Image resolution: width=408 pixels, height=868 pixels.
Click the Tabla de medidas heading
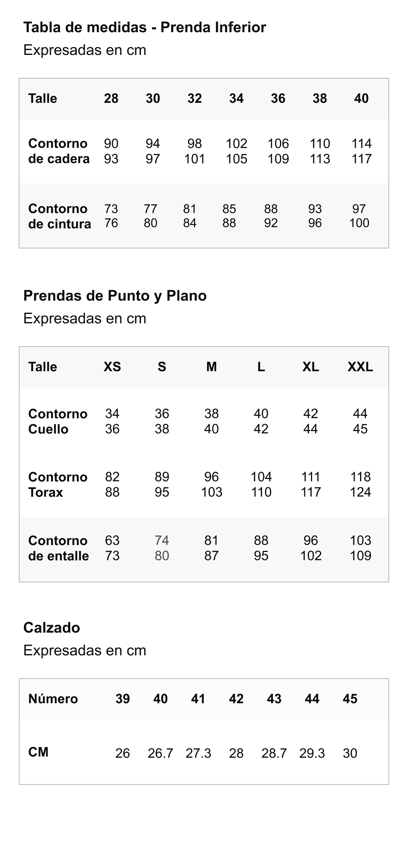pyautogui.click(x=145, y=28)
